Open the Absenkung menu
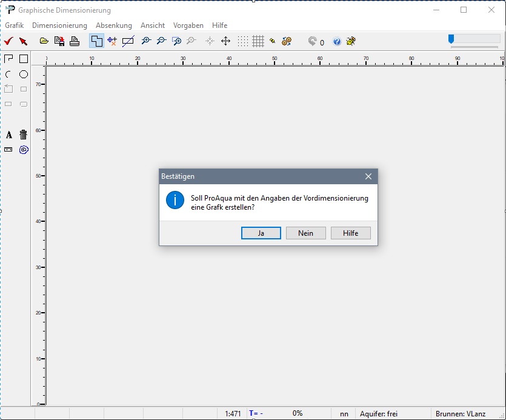The width and height of the screenshot is (506, 420). click(x=113, y=25)
